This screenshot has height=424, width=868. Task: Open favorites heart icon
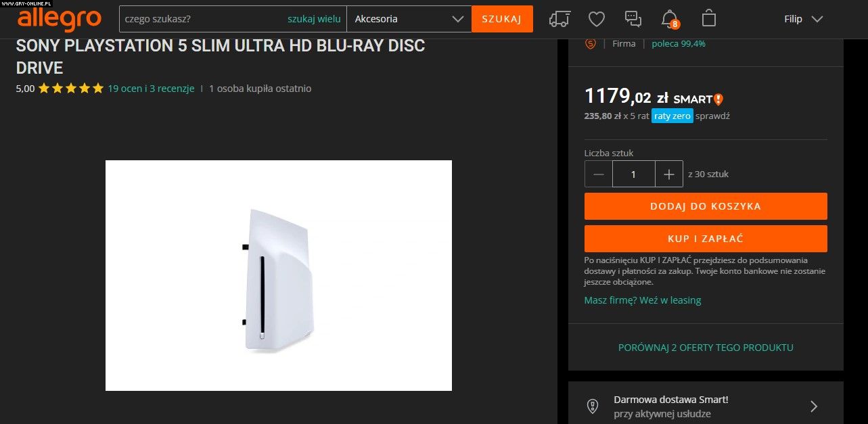(x=596, y=19)
